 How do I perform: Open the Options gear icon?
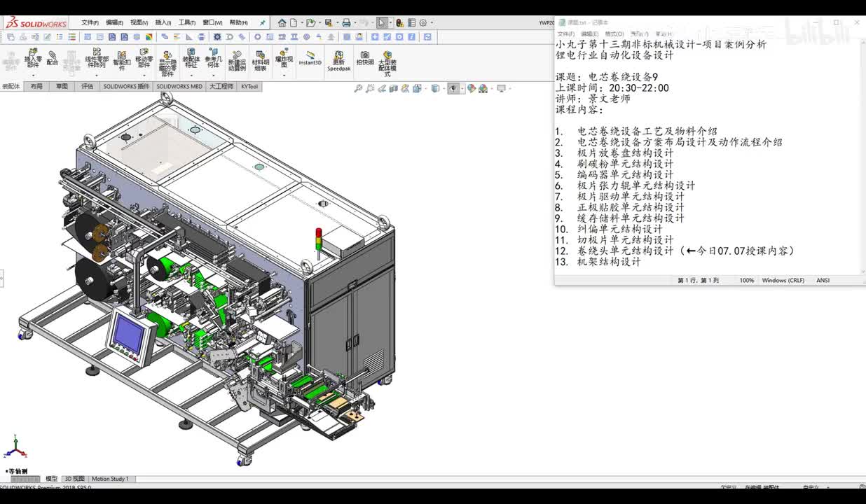tap(423, 23)
